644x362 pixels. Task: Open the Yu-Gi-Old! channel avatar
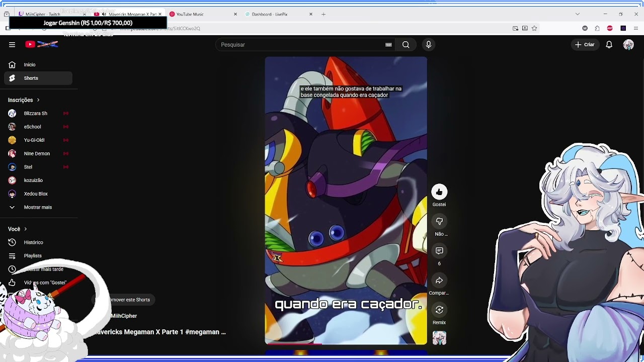[x=12, y=140]
